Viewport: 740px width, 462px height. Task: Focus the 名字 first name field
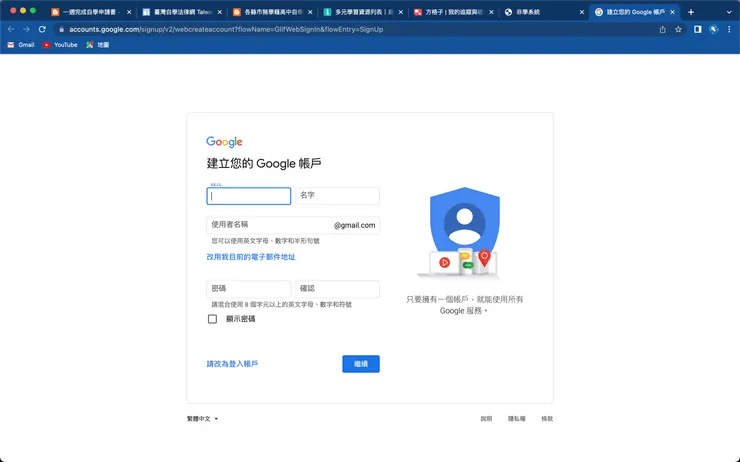(x=337, y=196)
